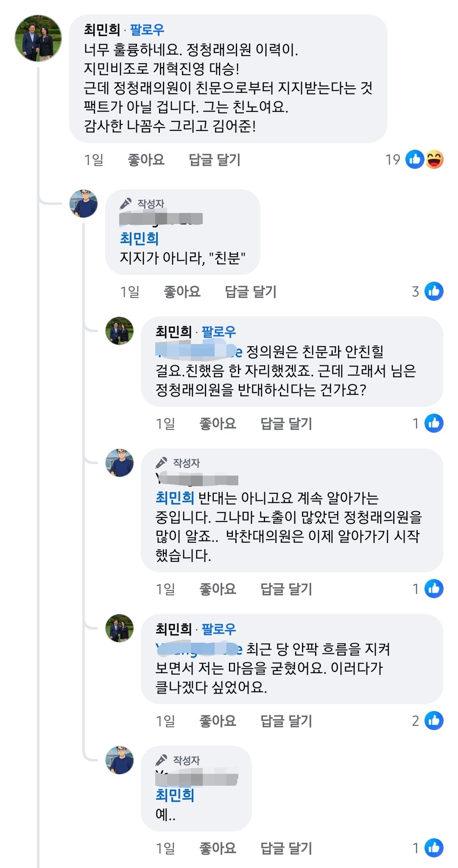Like the top comment using 좋아요
This screenshot has width=458, height=868.
146,160
